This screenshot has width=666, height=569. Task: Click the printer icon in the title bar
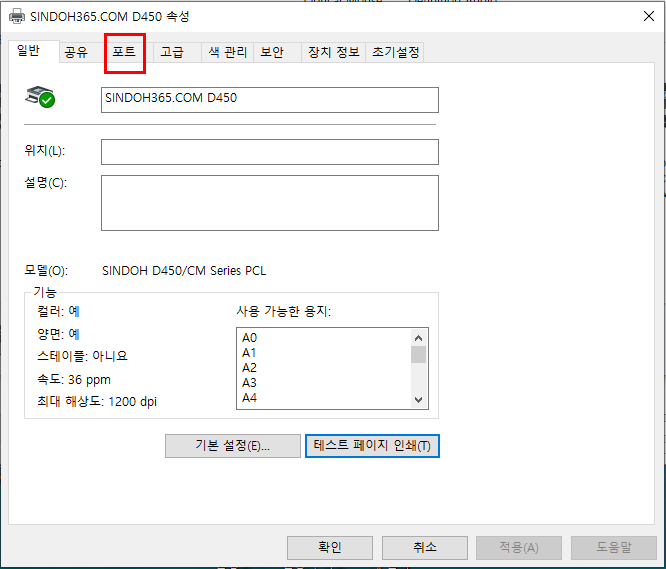click(x=17, y=17)
